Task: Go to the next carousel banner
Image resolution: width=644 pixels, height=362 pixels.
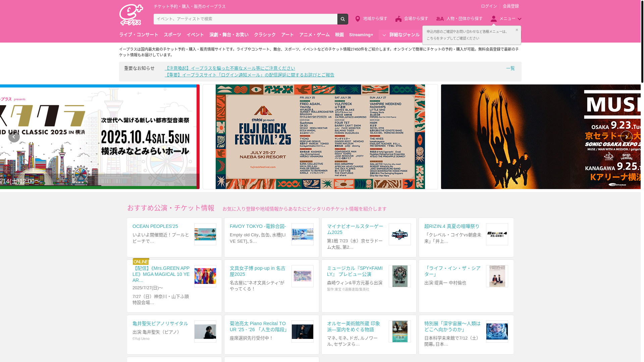Action: point(626,137)
